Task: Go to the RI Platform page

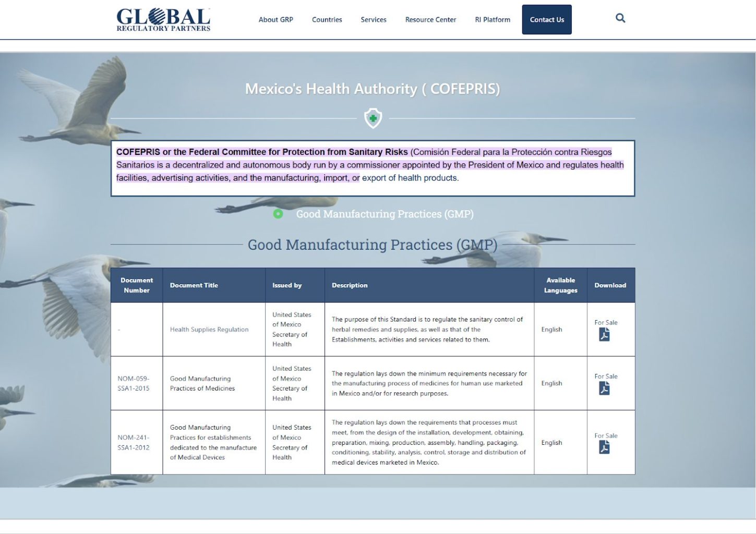Action: pos(493,20)
